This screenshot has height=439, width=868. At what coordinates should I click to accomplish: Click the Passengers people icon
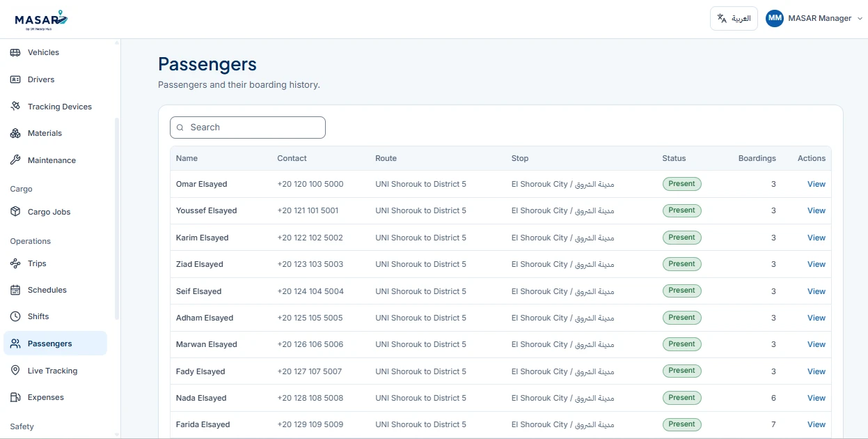pos(15,344)
